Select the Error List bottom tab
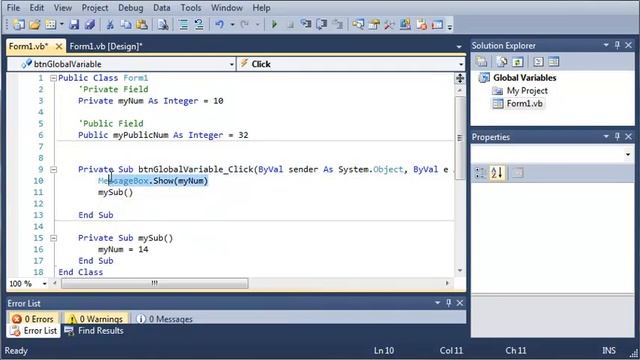 tap(34, 331)
